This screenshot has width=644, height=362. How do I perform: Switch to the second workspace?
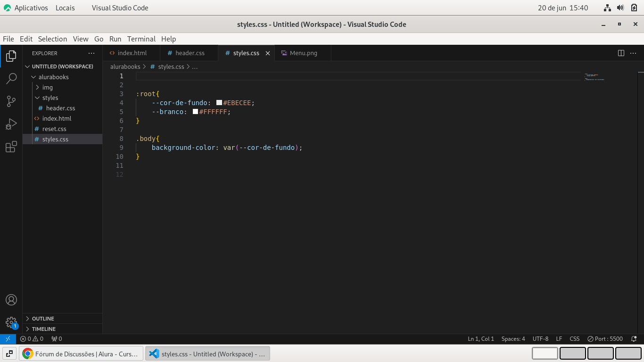click(x=573, y=354)
